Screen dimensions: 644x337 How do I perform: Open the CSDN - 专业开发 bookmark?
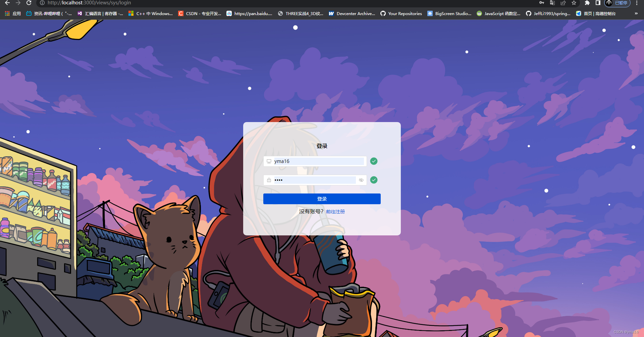200,13
